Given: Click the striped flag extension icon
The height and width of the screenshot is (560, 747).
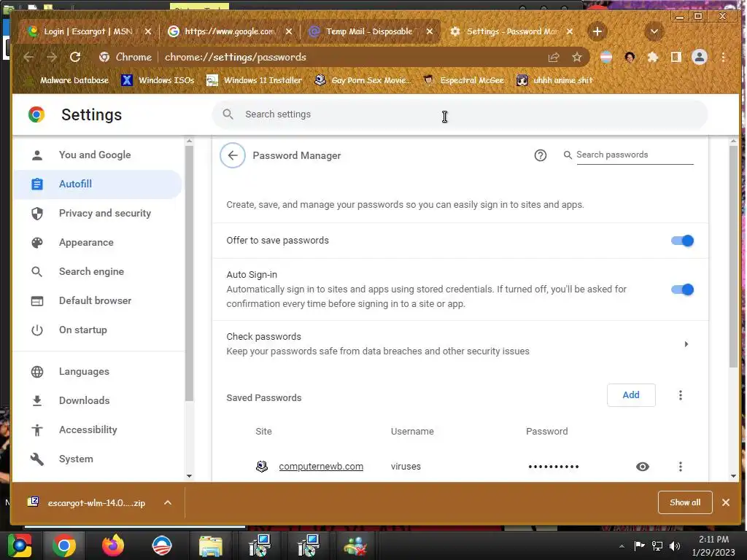Looking at the screenshot, I should coord(606,57).
